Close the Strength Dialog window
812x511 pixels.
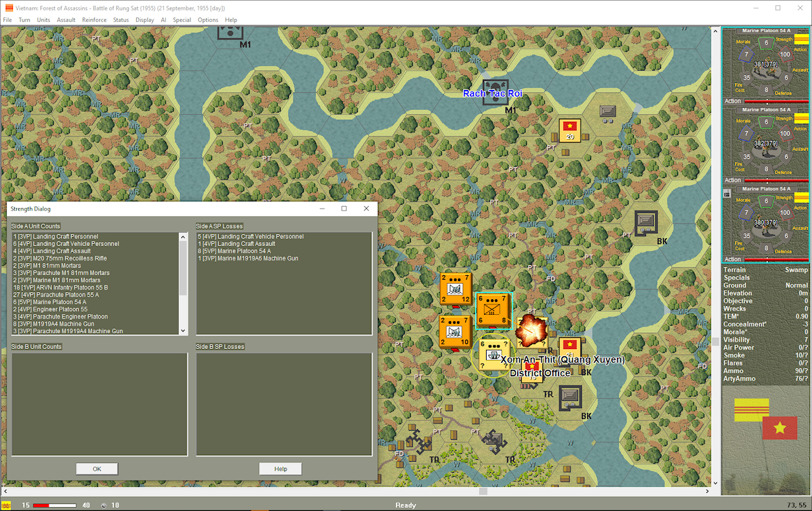click(366, 209)
